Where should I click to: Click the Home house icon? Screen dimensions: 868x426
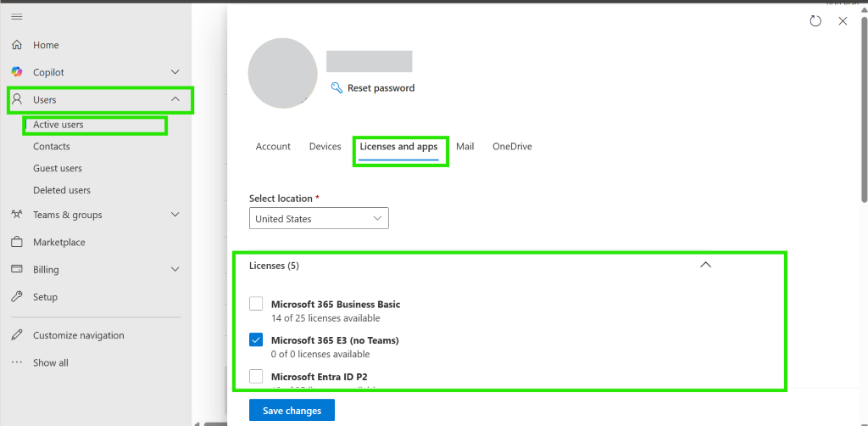coord(17,45)
